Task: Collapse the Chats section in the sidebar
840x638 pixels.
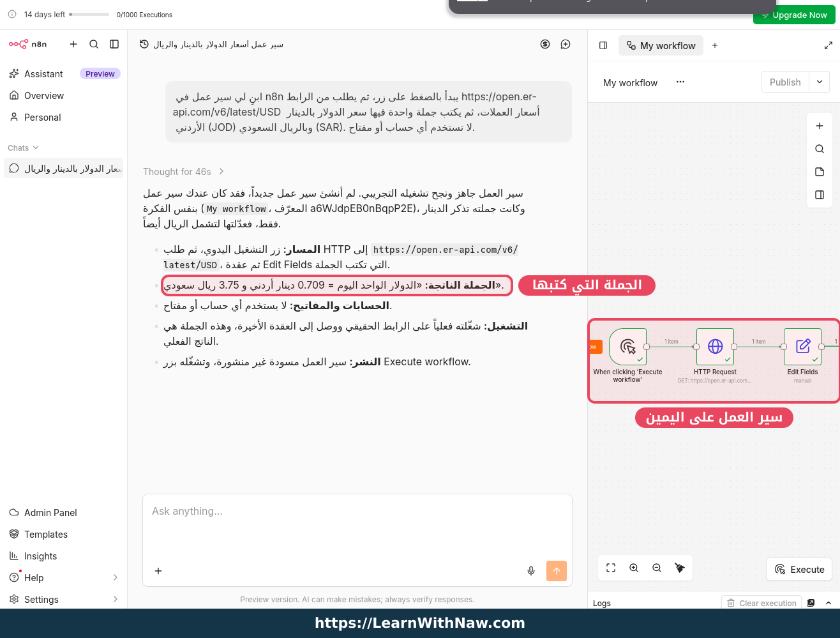Action: click(23, 148)
